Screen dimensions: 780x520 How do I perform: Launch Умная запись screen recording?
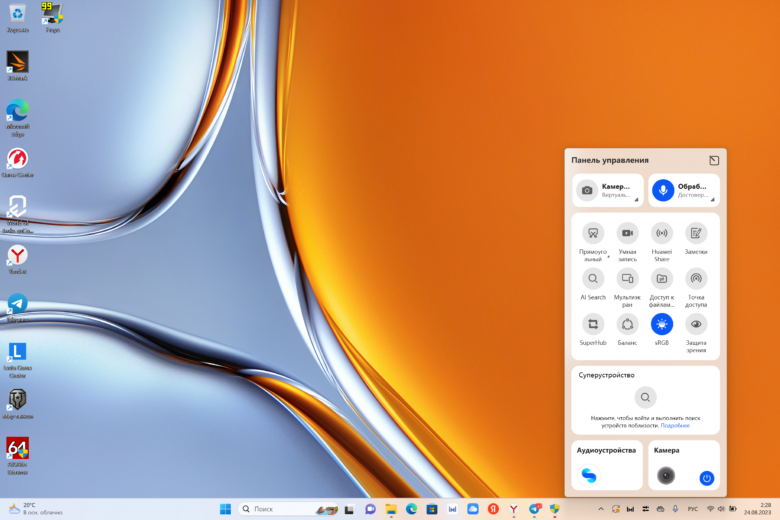627,233
